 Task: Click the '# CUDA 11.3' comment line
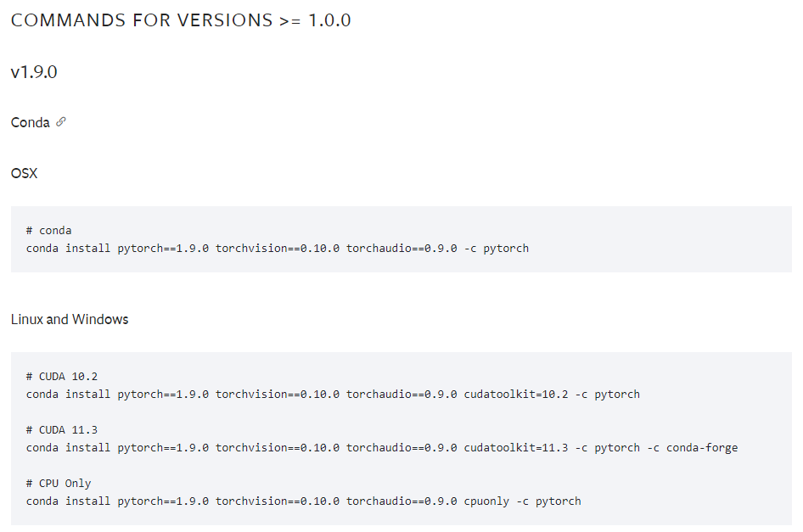pyautogui.click(x=62, y=429)
